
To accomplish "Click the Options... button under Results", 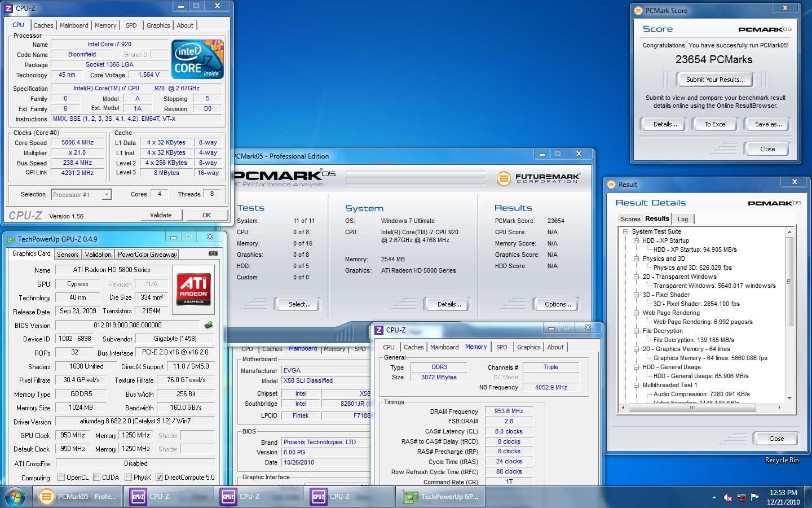I will tap(558, 304).
